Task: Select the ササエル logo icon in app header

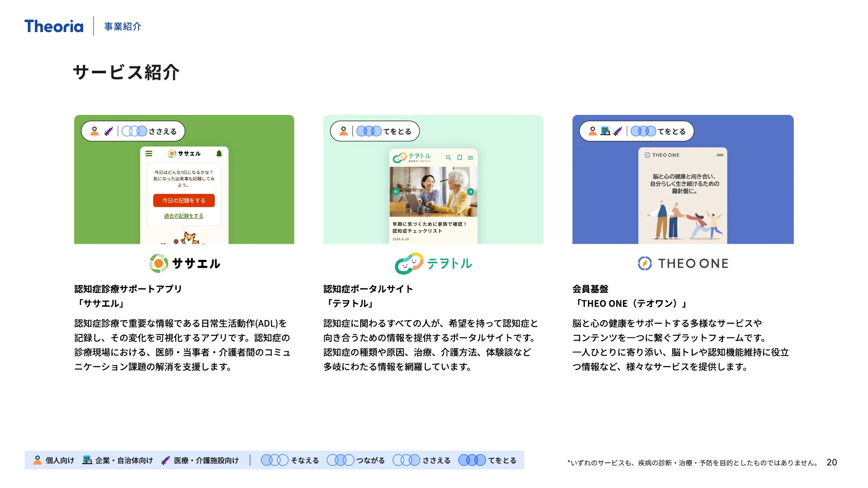Action: coord(172,154)
